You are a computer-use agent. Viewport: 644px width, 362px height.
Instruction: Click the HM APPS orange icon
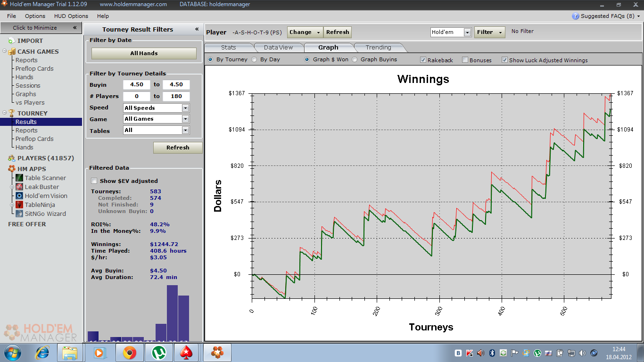pos(11,169)
